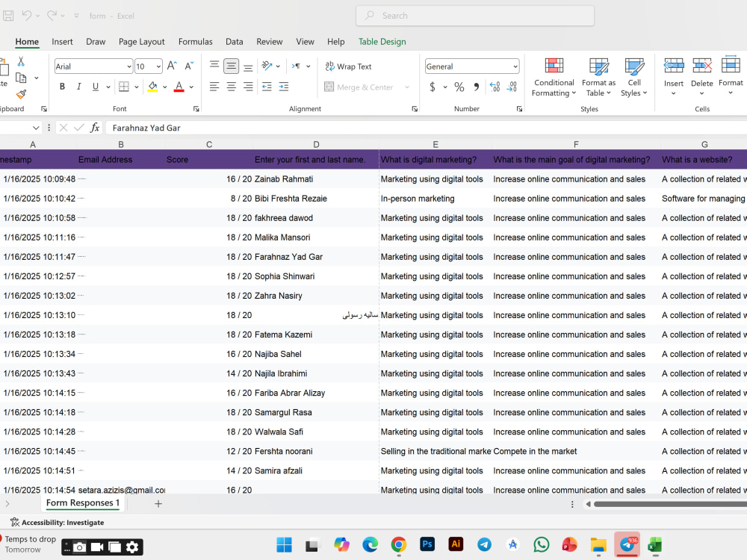Click the Percent Style icon
Image resolution: width=747 pixels, height=560 pixels.
[459, 87]
